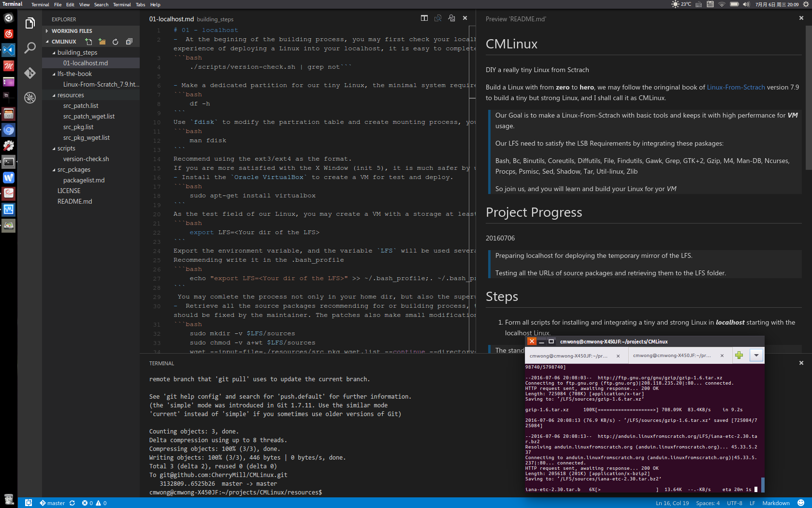Image resolution: width=812 pixels, height=508 pixels.
Task: Open Search from the activity bar
Action: click(x=30, y=48)
